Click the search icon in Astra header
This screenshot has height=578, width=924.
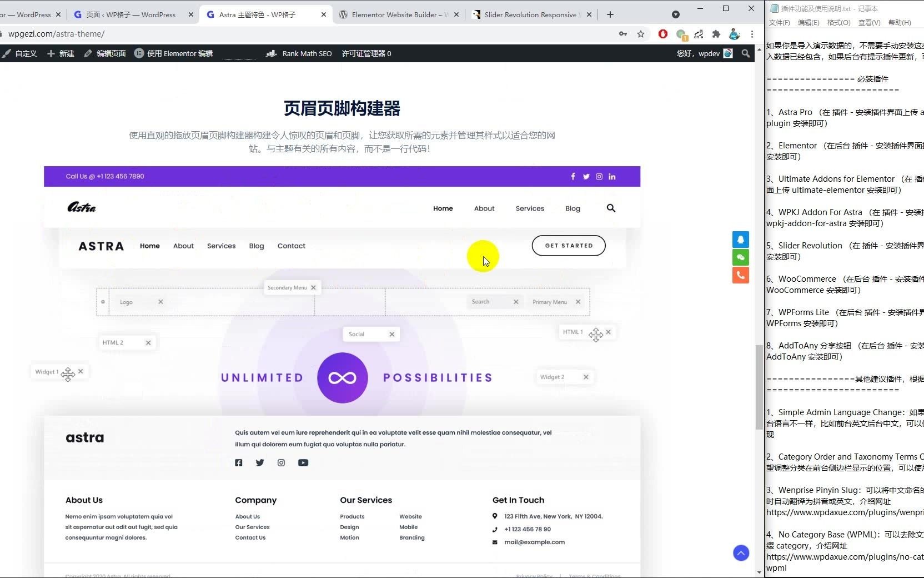point(611,208)
